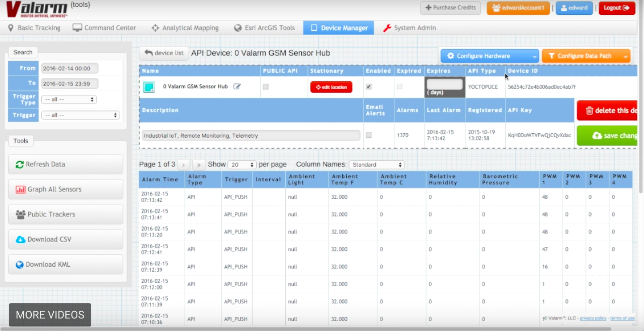Click YOCTOPUCE API type value
644x331 pixels.
pyautogui.click(x=483, y=87)
